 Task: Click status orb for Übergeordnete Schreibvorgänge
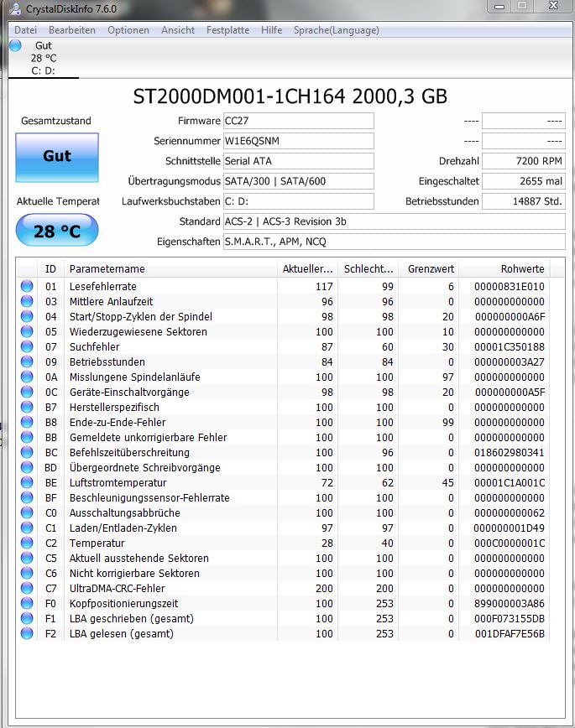pos(27,467)
